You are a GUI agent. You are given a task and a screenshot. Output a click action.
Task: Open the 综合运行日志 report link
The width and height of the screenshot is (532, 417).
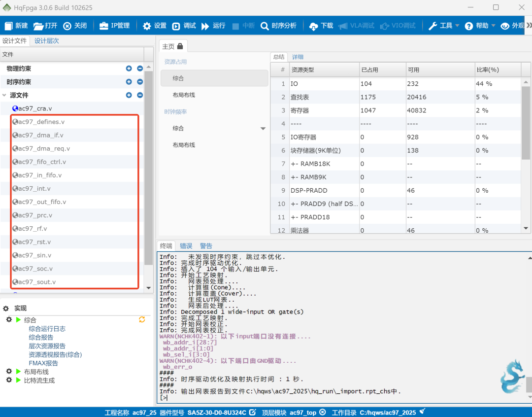(x=47, y=329)
